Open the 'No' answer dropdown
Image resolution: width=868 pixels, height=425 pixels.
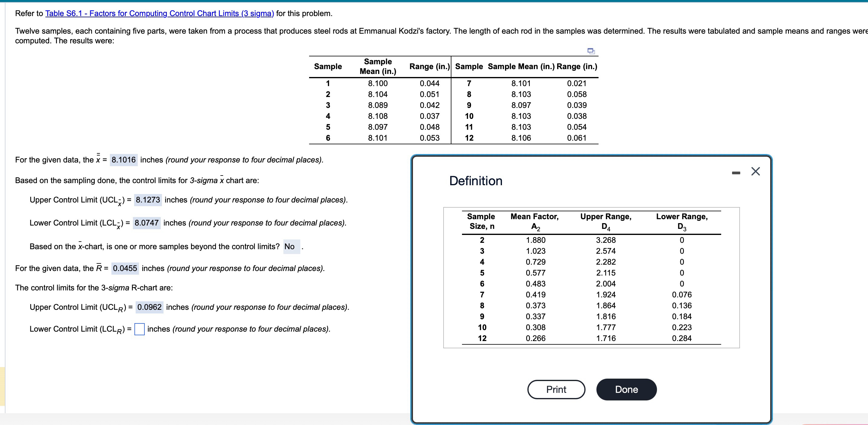pos(292,246)
